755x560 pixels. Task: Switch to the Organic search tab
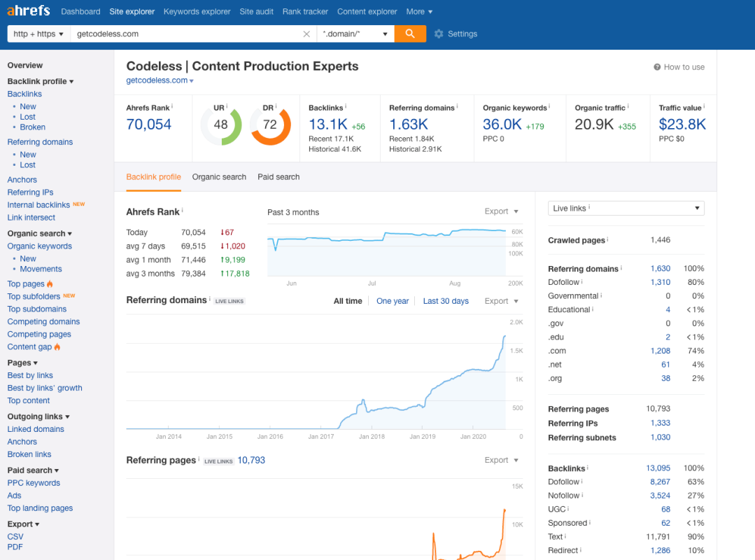[x=219, y=177]
